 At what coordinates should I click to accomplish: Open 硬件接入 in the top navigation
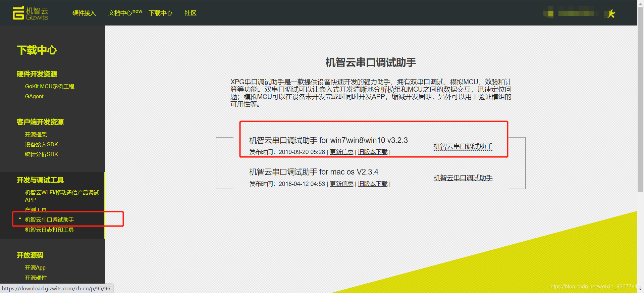(84, 13)
